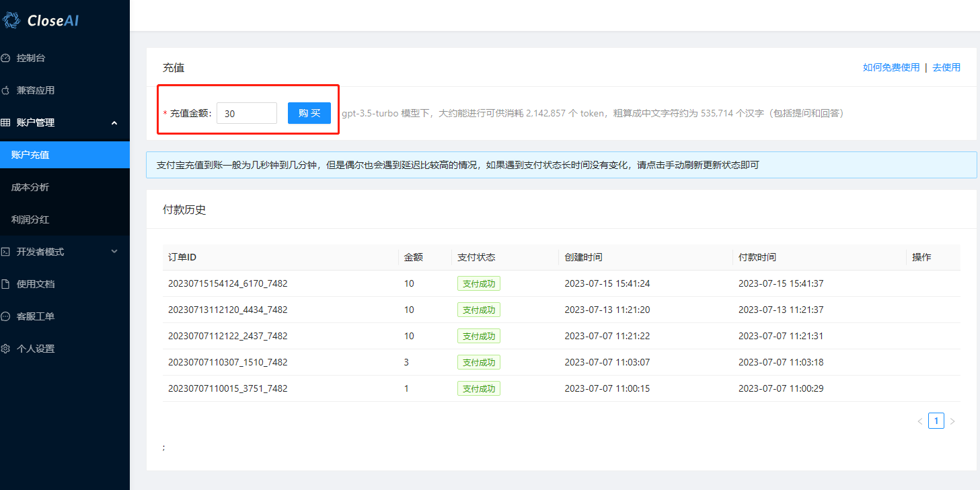Image resolution: width=980 pixels, height=490 pixels.
Task: Click 支付成功 tag for order 2437_7482
Action: pyautogui.click(x=479, y=336)
